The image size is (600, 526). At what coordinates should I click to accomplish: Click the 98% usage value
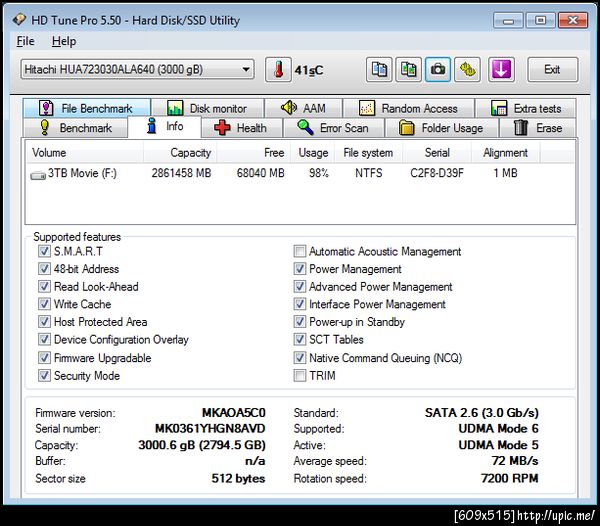pyautogui.click(x=319, y=173)
